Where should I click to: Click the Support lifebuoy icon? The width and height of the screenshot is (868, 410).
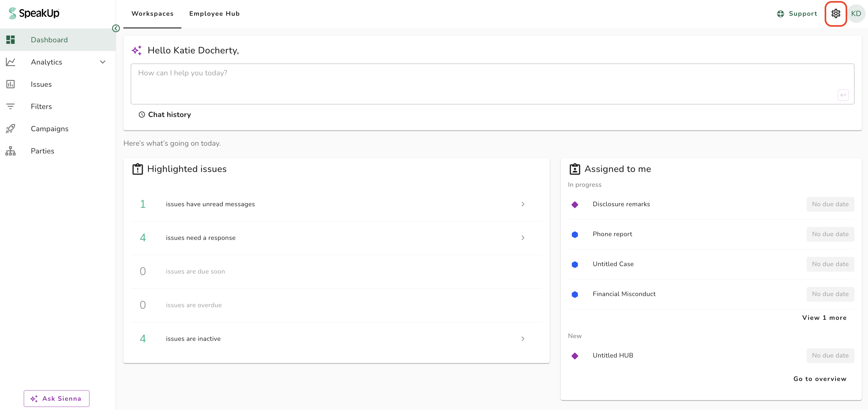pyautogui.click(x=780, y=14)
